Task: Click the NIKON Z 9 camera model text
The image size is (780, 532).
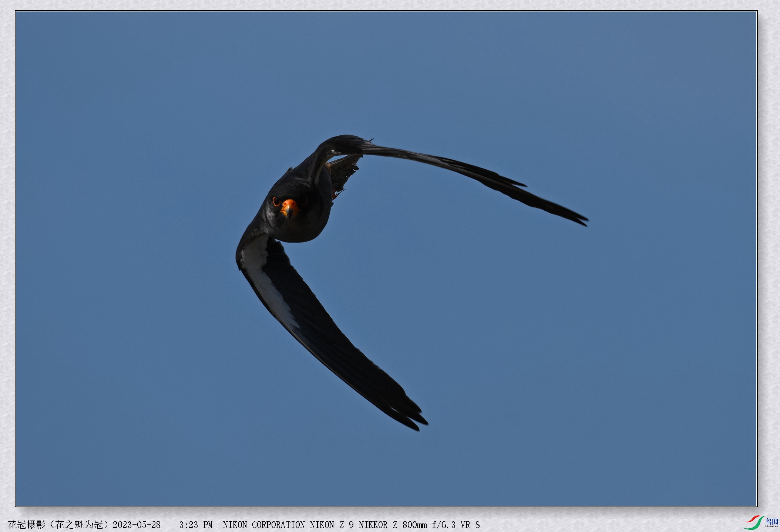Action: (x=332, y=525)
